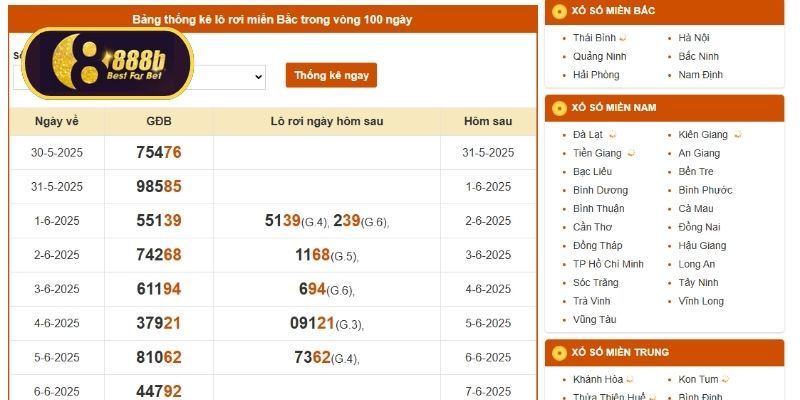Screen dimensions: 800x400
Task: Go to TP Hồ Chí Minh lottery results
Action: click(608, 264)
